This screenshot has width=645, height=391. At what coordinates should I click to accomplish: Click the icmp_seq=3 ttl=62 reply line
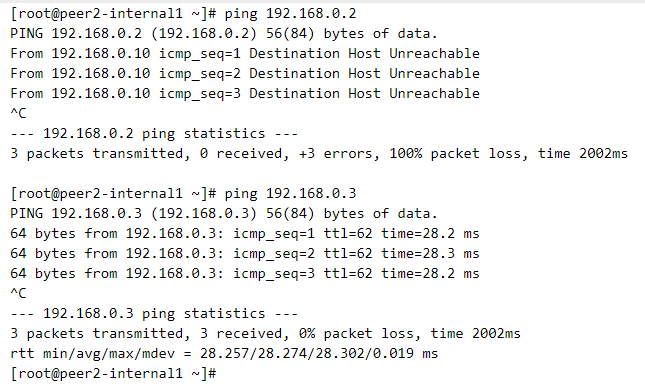[x=245, y=273]
